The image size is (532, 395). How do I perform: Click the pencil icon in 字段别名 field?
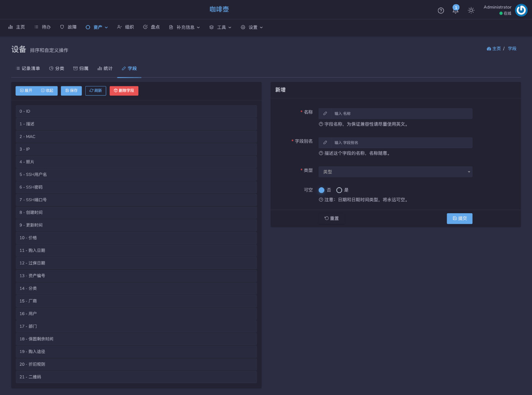tap(325, 143)
